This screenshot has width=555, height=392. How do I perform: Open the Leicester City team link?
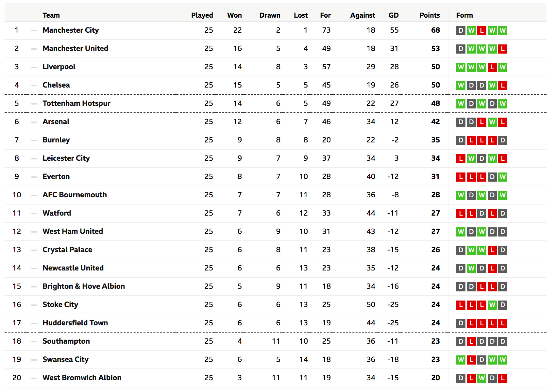tap(66, 158)
